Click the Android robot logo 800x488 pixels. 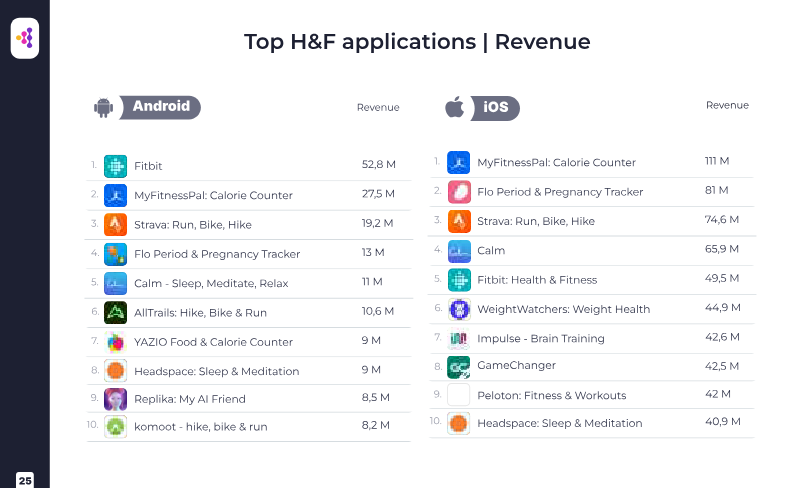(x=102, y=108)
